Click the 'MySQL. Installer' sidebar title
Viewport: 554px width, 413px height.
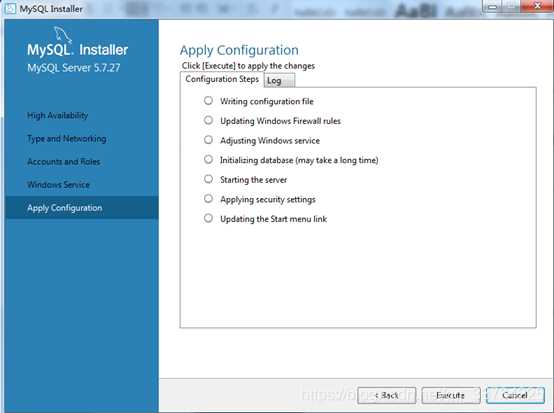coord(78,50)
